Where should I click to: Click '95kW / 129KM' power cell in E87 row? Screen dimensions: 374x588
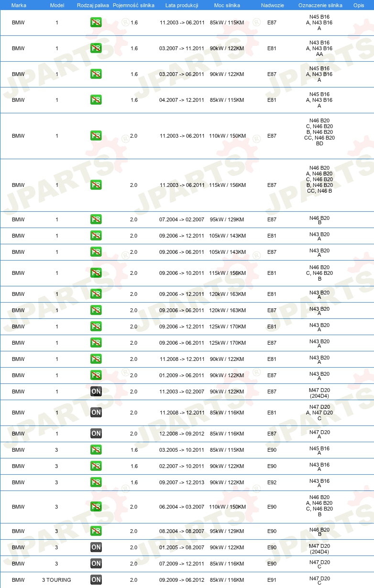tap(227, 219)
